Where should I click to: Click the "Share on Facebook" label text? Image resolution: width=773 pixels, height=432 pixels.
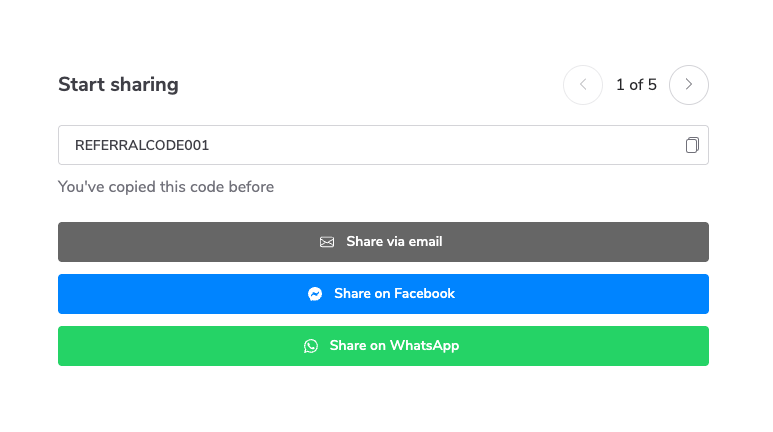(x=394, y=294)
